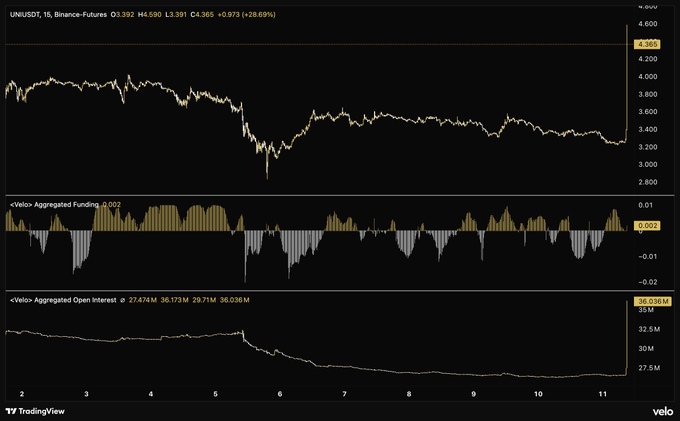The width and height of the screenshot is (680, 421).
Task: Click the 3.000 level on the price scale
Action: pos(648,164)
